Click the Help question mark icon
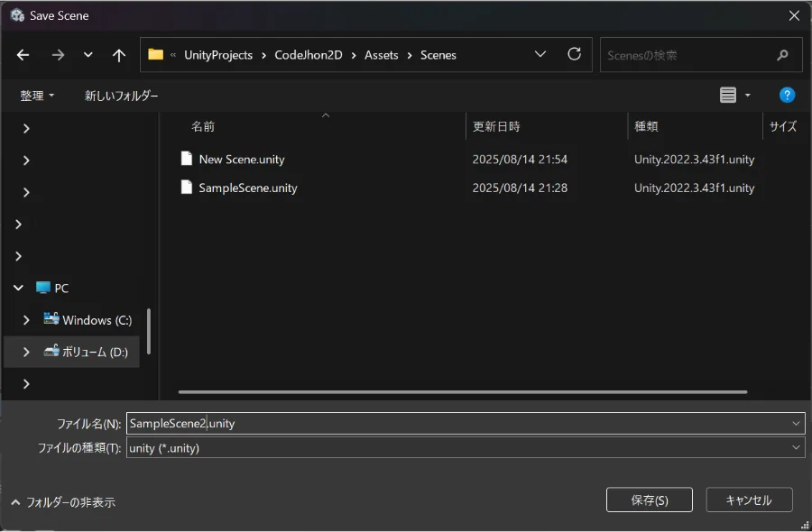Image resolution: width=812 pixels, height=532 pixels. click(x=787, y=95)
